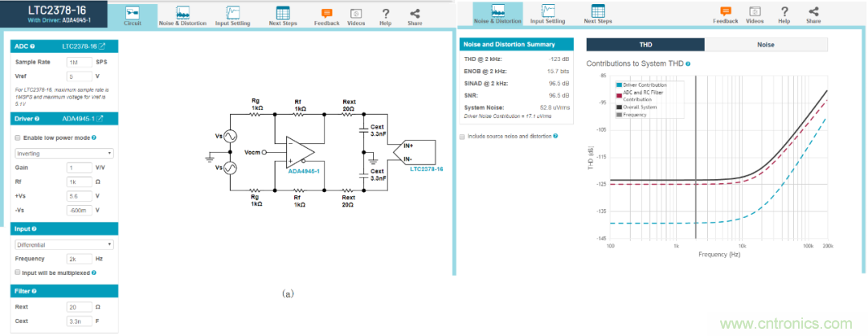868x336 pixels.
Task: Select the THD tab
Action: 645,45
